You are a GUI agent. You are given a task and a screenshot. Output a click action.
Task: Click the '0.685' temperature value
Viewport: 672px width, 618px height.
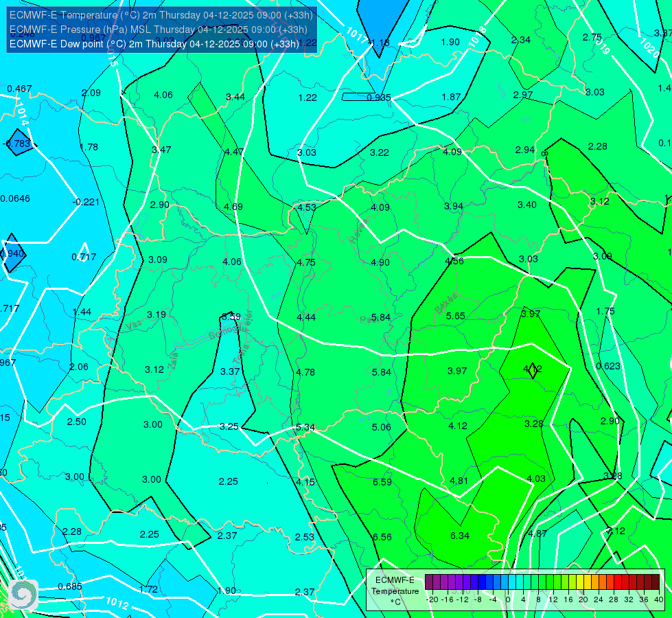[x=70, y=586]
